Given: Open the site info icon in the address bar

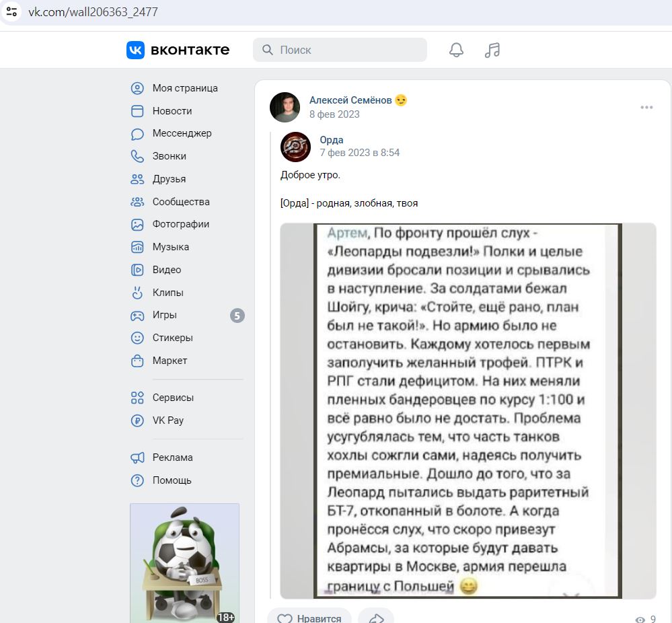Looking at the screenshot, I should coord(11,11).
